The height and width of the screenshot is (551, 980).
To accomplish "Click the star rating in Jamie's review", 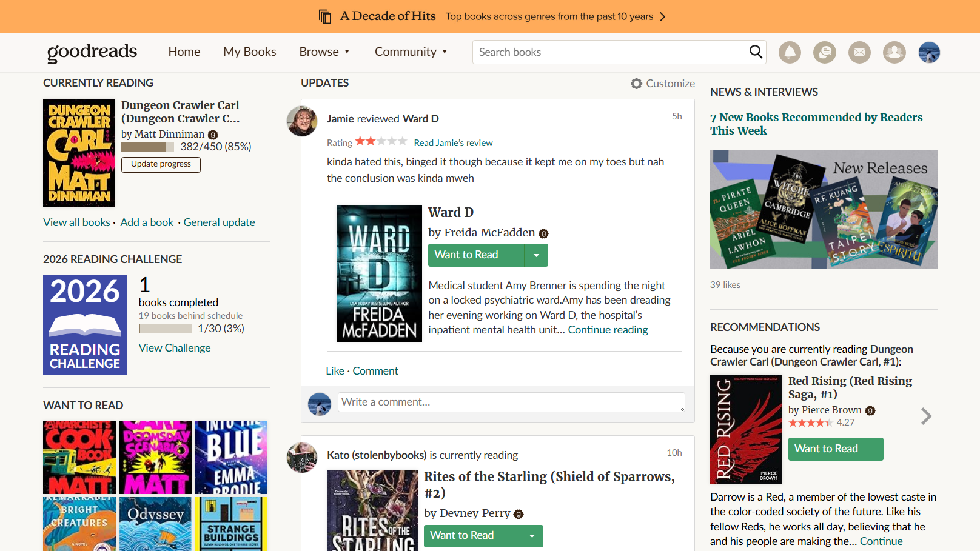I will 381,141.
